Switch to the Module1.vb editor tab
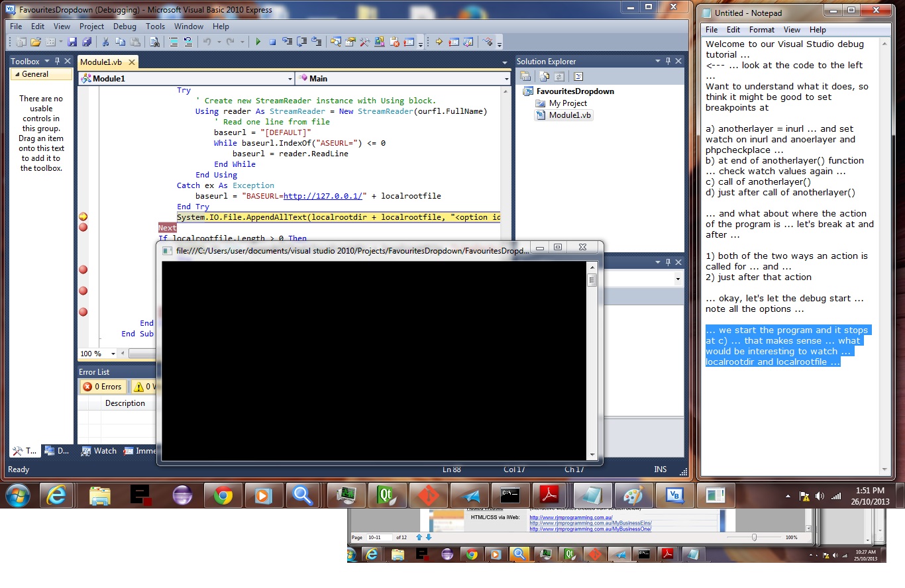The image size is (905, 588). tap(101, 62)
